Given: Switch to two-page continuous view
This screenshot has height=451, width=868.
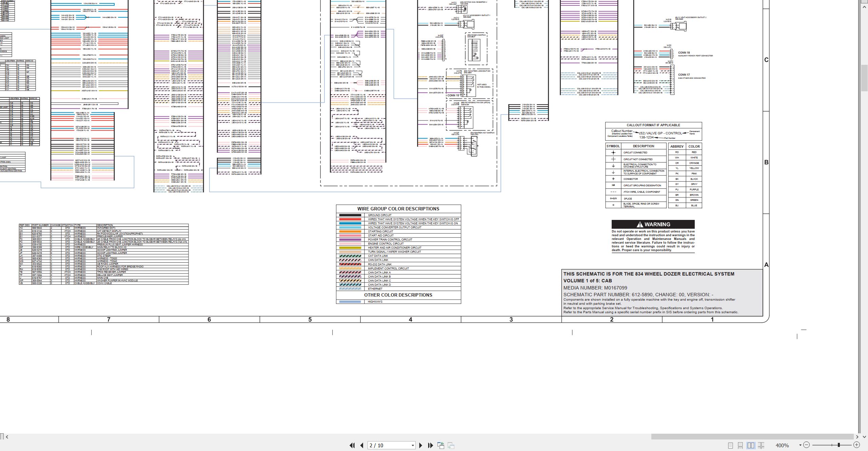Looking at the screenshot, I should [x=761, y=445].
